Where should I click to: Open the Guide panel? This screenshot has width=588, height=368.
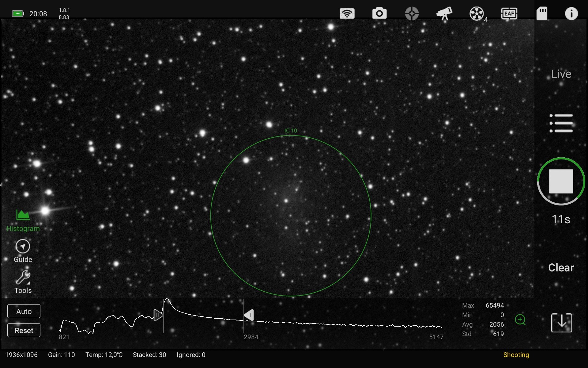pyautogui.click(x=23, y=251)
